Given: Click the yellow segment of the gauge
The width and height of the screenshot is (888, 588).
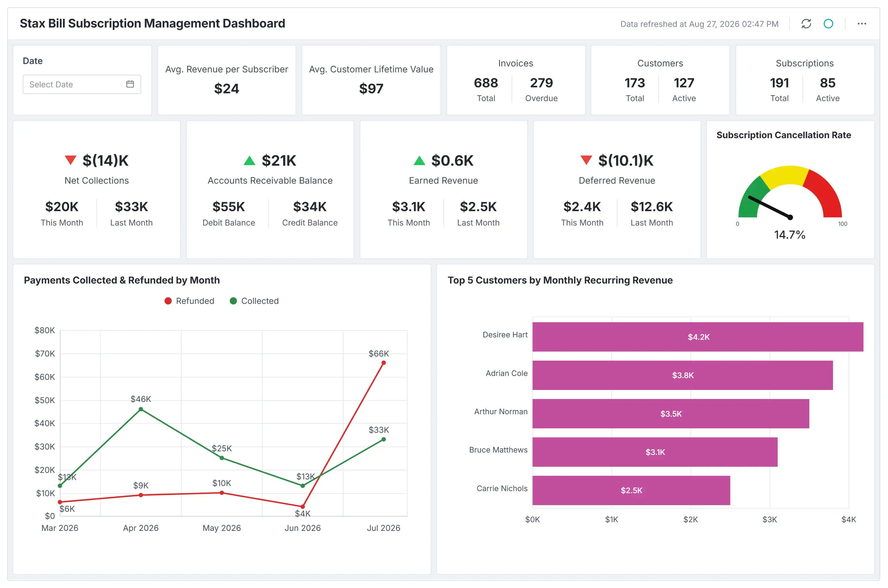Looking at the screenshot, I should pos(784,175).
